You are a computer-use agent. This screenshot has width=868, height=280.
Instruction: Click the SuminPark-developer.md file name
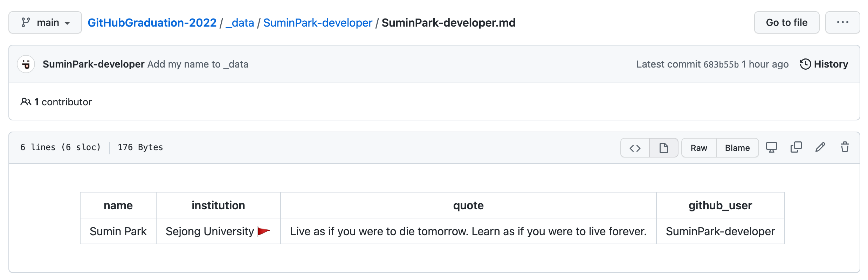coord(448,23)
